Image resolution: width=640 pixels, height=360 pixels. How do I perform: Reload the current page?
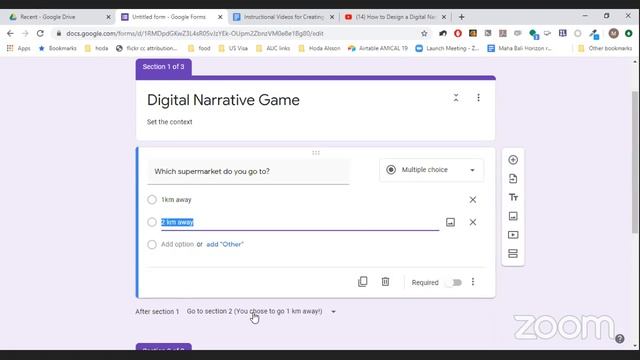[40, 33]
